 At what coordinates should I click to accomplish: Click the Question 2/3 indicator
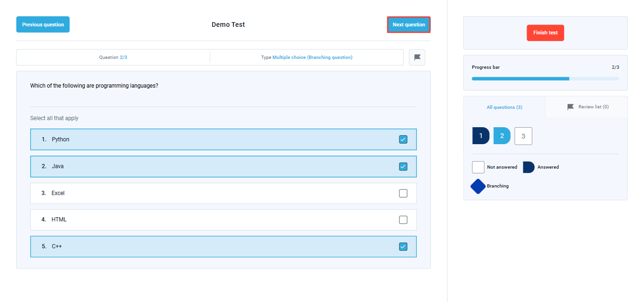(113, 57)
